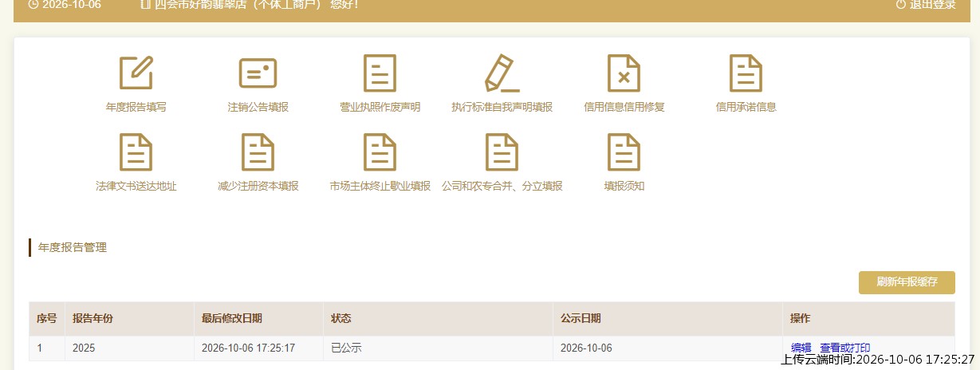Image resolution: width=980 pixels, height=370 pixels.
Task: Click the 市场主体终止歇业填报 label
Action: (380, 187)
